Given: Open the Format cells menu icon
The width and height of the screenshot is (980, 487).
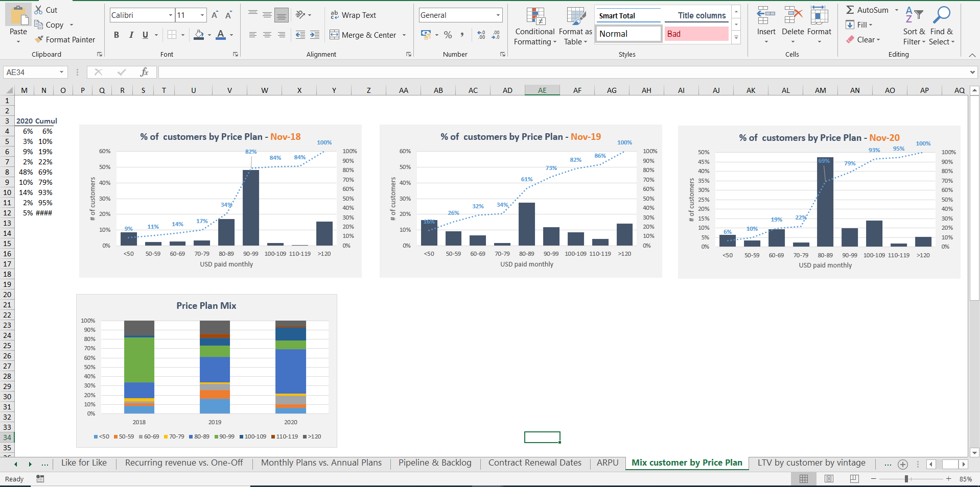Looking at the screenshot, I should pyautogui.click(x=819, y=15).
